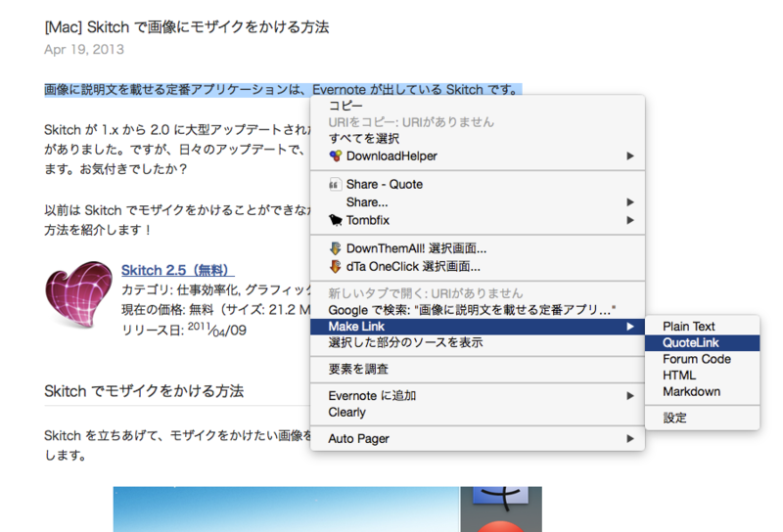Choose すべてを選択 in context menu

pos(478,139)
